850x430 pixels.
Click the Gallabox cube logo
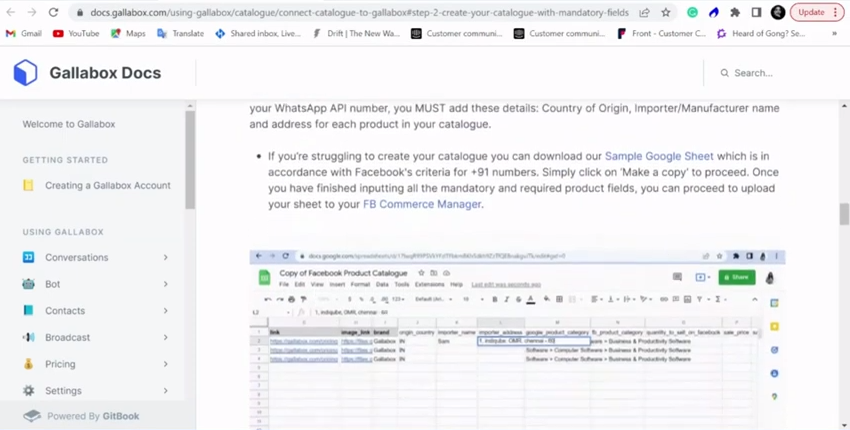25,73
